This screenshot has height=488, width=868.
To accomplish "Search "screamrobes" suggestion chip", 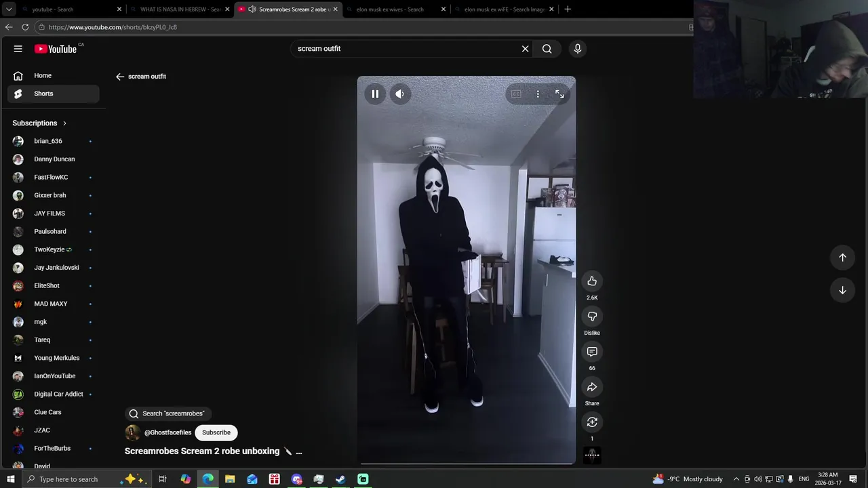I will click(x=168, y=413).
